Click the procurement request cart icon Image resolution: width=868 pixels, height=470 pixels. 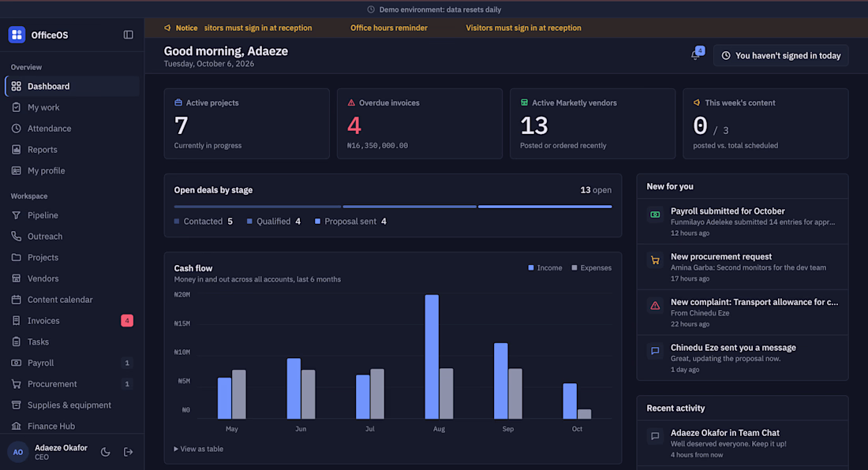point(655,260)
